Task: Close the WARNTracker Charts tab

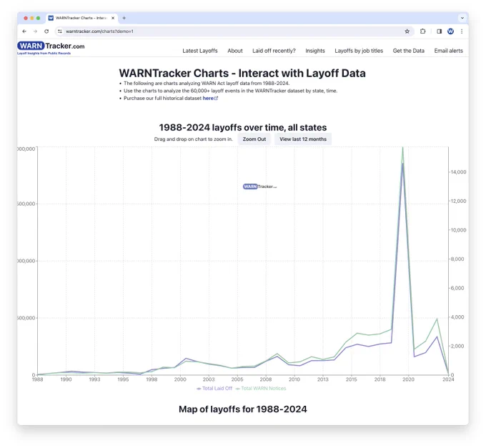Action: pyautogui.click(x=113, y=18)
